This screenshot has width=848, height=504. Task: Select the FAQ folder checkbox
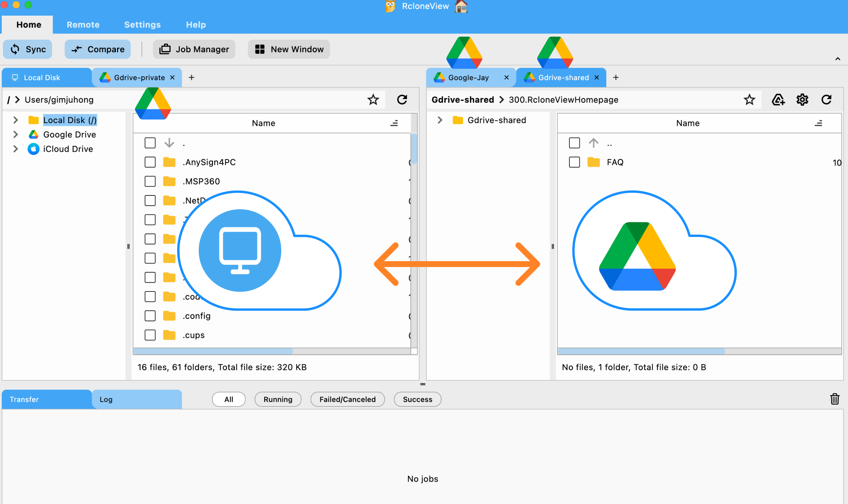[574, 162]
